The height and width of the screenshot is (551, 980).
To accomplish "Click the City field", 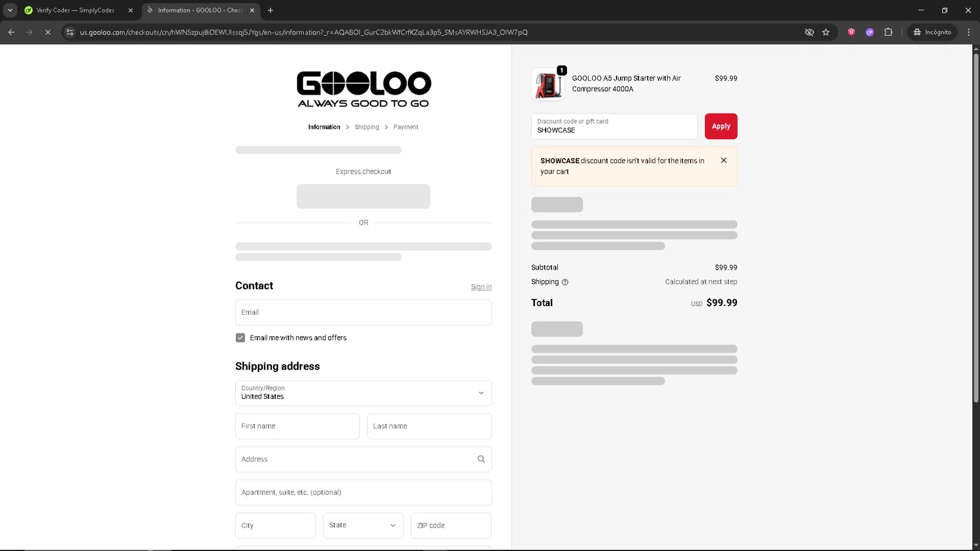I will click(x=275, y=526).
